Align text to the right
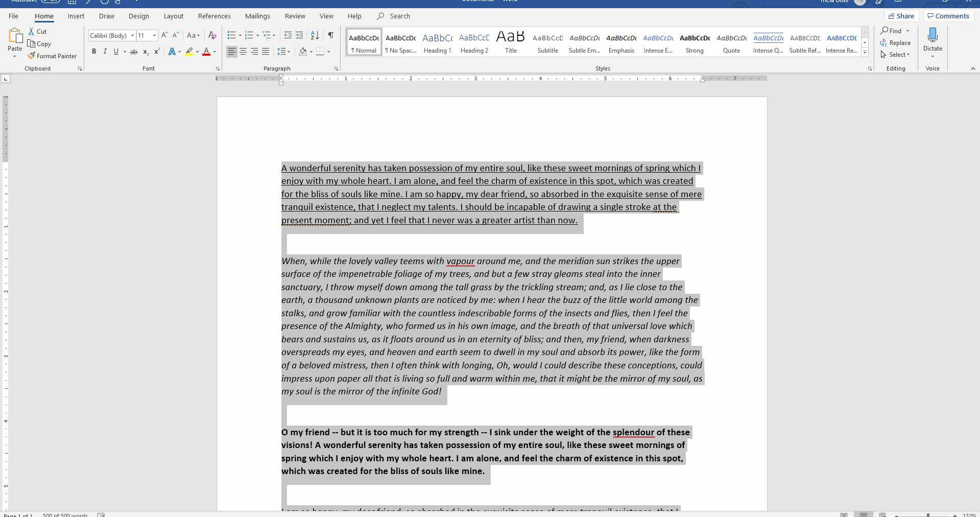980x517 pixels. 254,52
